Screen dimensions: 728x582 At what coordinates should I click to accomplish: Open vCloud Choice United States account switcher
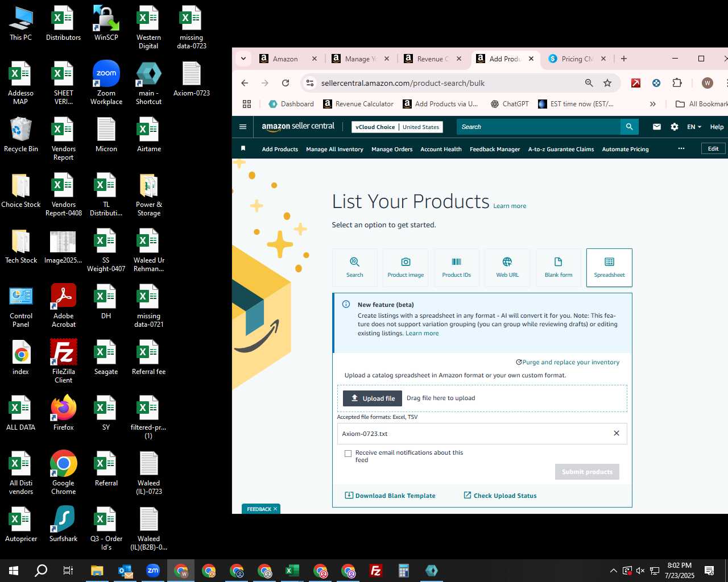coord(398,127)
